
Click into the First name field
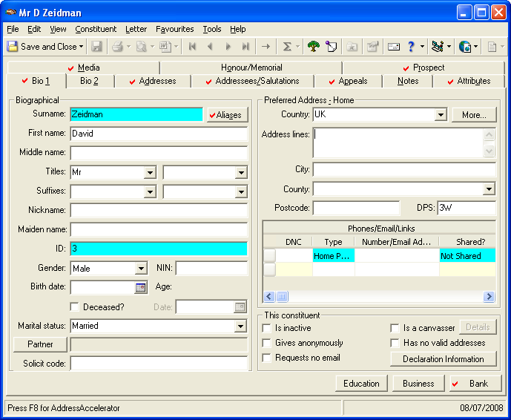click(159, 134)
